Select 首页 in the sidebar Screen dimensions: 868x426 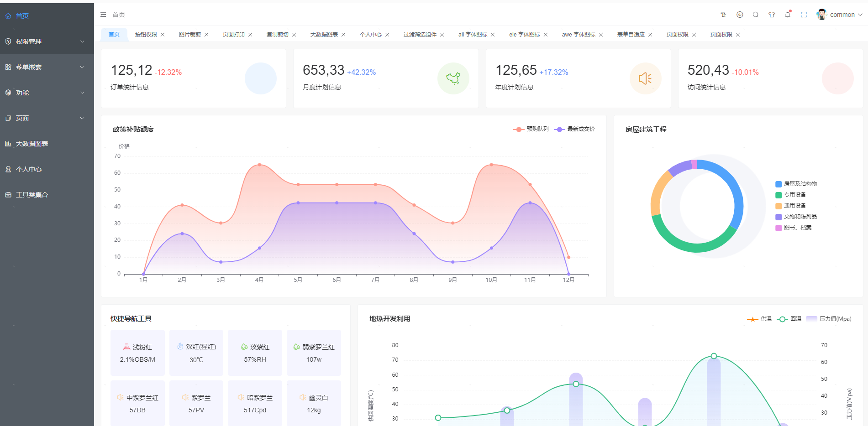[x=47, y=16]
